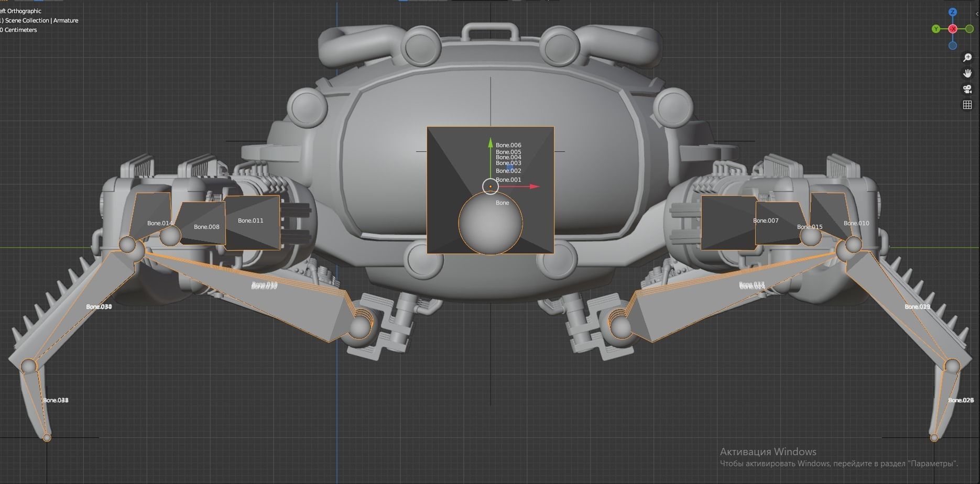Image resolution: width=980 pixels, height=484 pixels.
Task: Toggle camera view using the camera icon
Action: [967, 89]
